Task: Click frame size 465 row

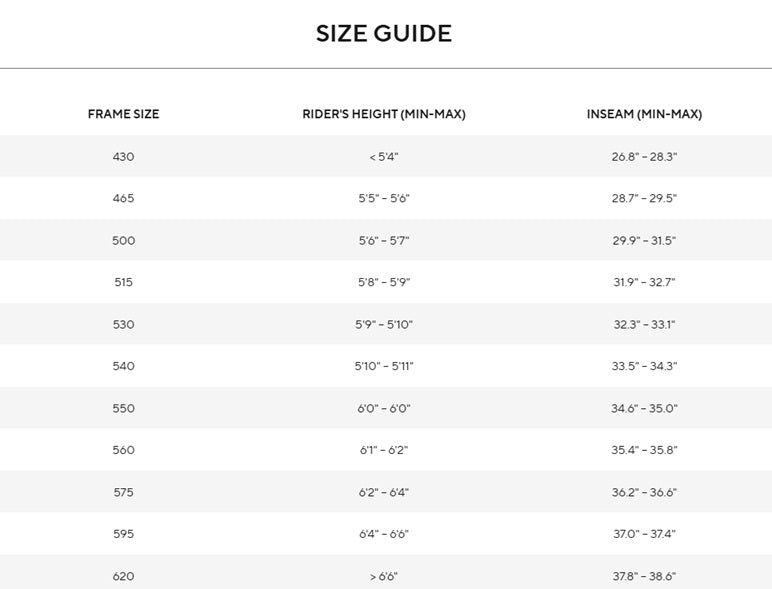Action: click(x=386, y=198)
